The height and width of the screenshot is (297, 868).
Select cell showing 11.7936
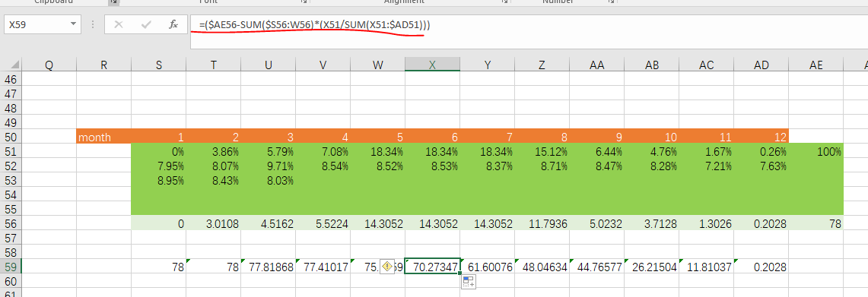pyautogui.click(x=542, y=223)
